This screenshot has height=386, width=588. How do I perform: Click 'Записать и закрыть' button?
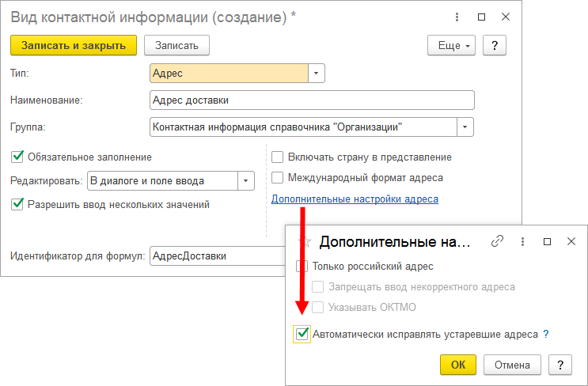click(x=74, y=45)
